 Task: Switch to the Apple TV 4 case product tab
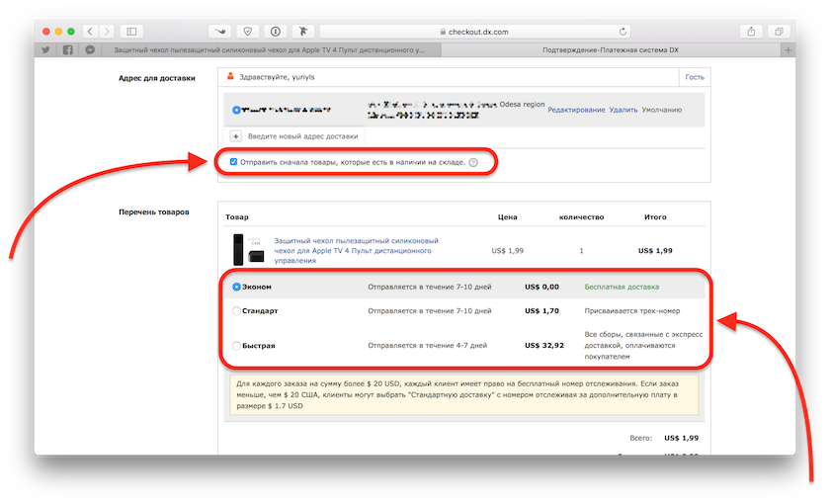[x=270, y=49]
